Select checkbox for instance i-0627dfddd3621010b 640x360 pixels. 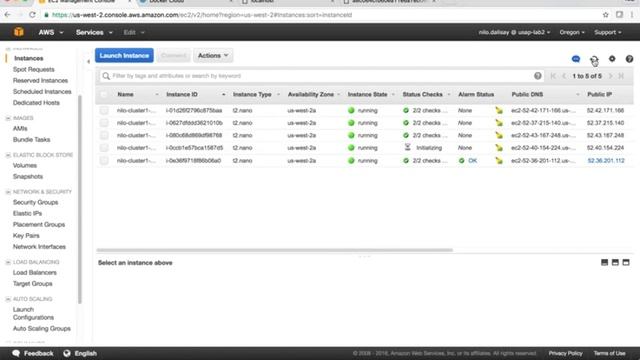[x=104, y=122]
